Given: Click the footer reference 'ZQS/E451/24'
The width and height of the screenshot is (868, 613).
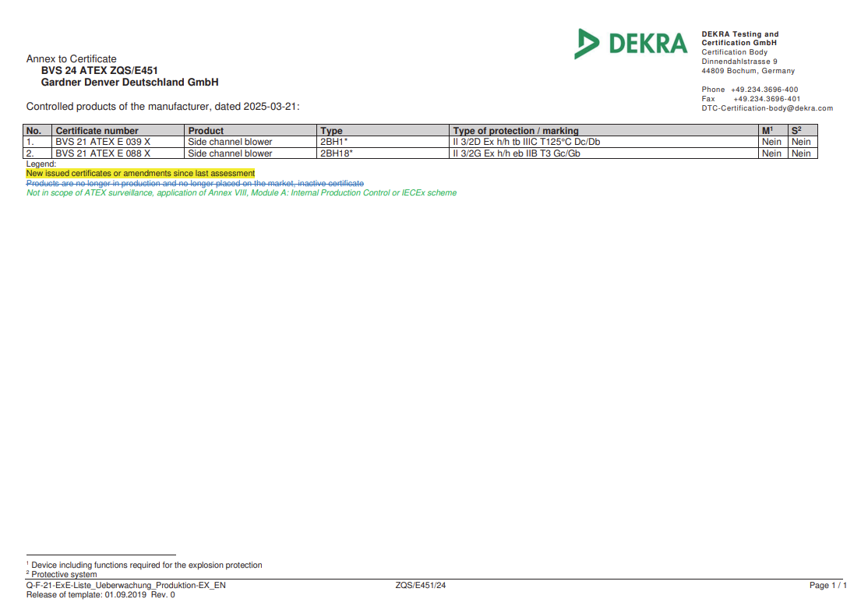Looking at the screenshot, I should tap(420, 586).
